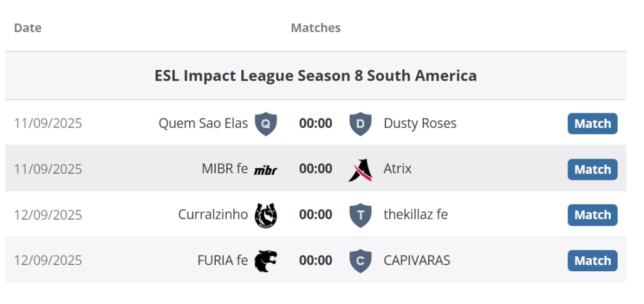644x304 pixels.
Task: Click the FURIA fe team name
Action: click(223, 260)
